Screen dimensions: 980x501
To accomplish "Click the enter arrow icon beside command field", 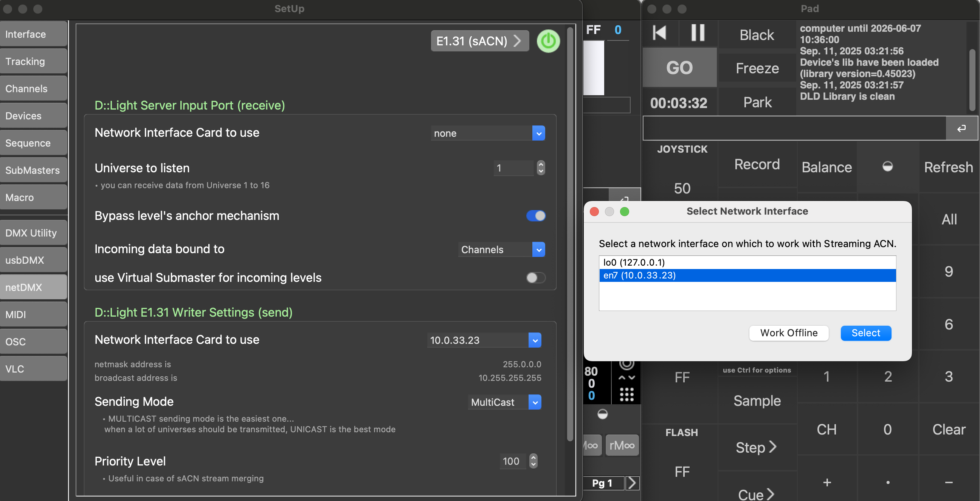I will point(961,128).
